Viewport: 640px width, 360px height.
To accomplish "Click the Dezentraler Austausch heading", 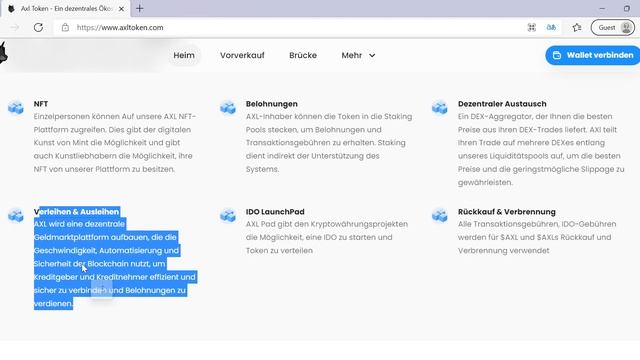I will [502, 104].
